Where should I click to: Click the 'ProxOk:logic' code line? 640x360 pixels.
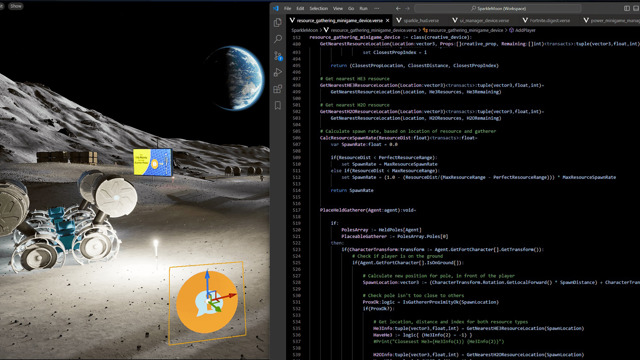431,302
